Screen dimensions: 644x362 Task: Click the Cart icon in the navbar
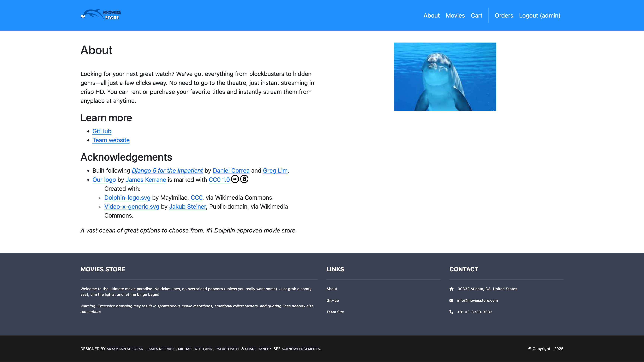click(476, 15)
